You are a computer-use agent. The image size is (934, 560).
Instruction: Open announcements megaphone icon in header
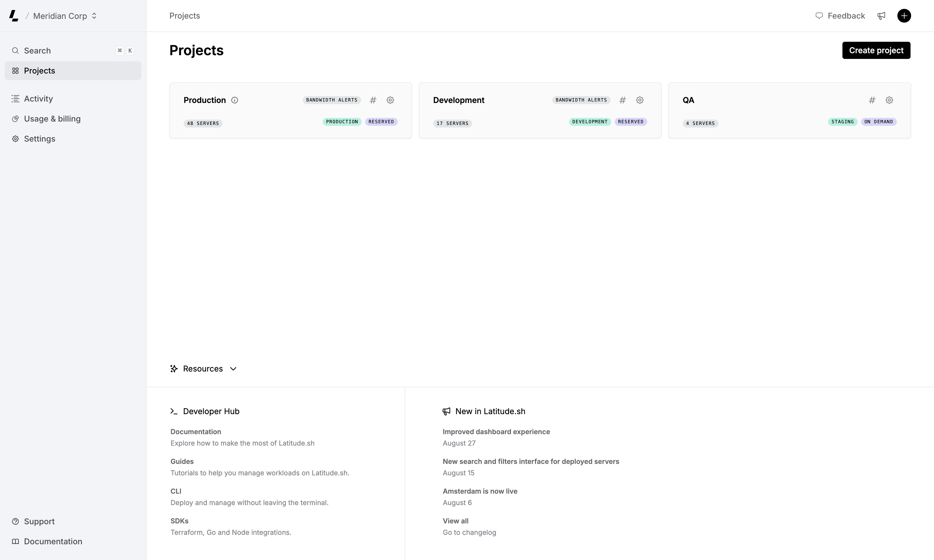click(881, 16)
